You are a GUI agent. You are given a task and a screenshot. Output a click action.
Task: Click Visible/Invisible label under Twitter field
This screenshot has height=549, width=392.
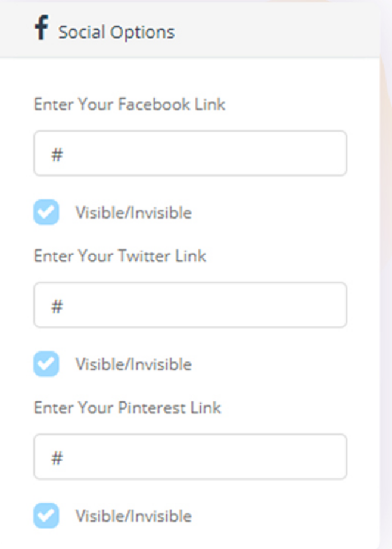click(x=133, y=364)
